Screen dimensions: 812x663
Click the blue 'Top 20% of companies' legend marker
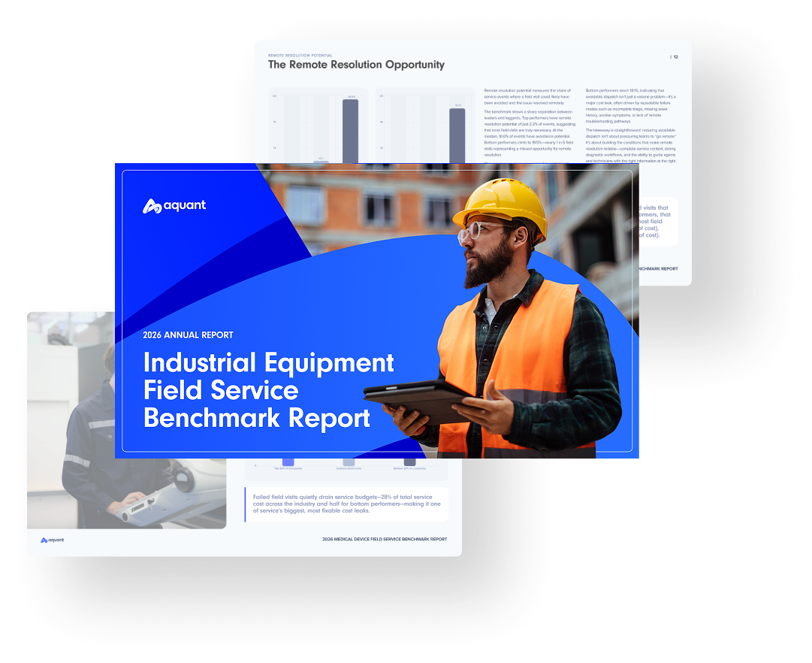point(288,462)
